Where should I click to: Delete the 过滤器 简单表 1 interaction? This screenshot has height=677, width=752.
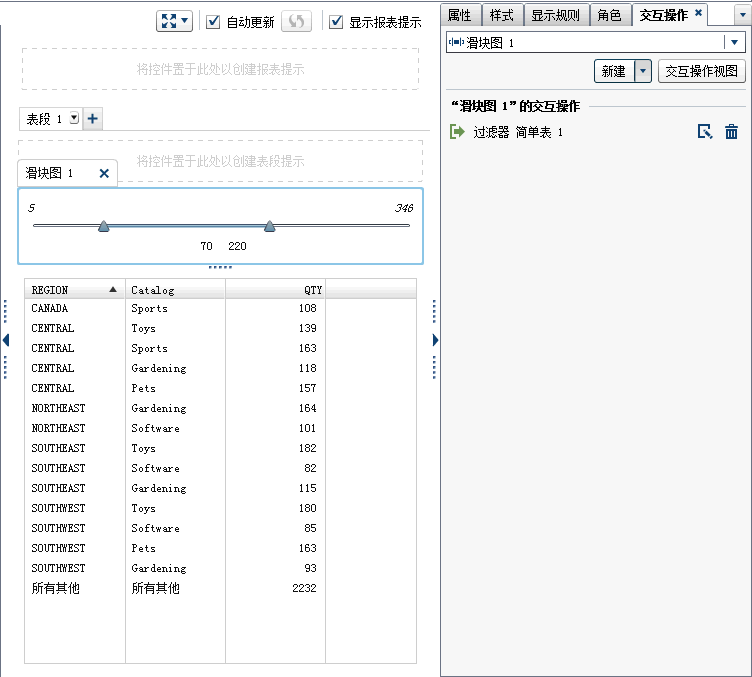coord(731,131)
